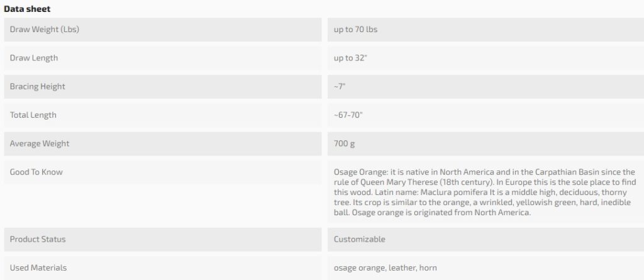Click the 'osage orange, leather, horn' value

[x=385, y=267]
